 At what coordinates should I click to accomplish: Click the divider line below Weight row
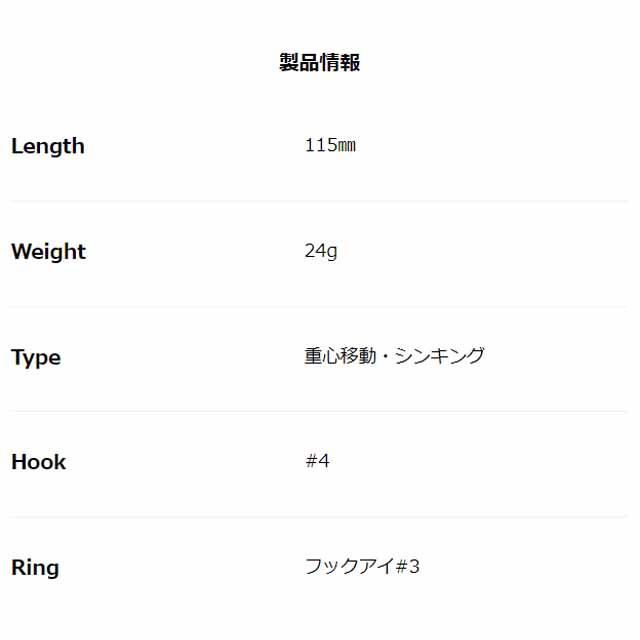point(318,307)
